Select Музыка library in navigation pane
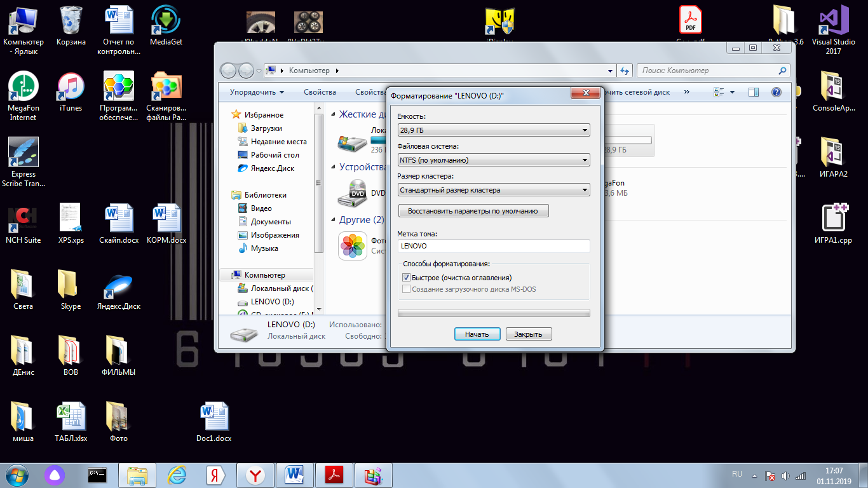 click(265, 248)
